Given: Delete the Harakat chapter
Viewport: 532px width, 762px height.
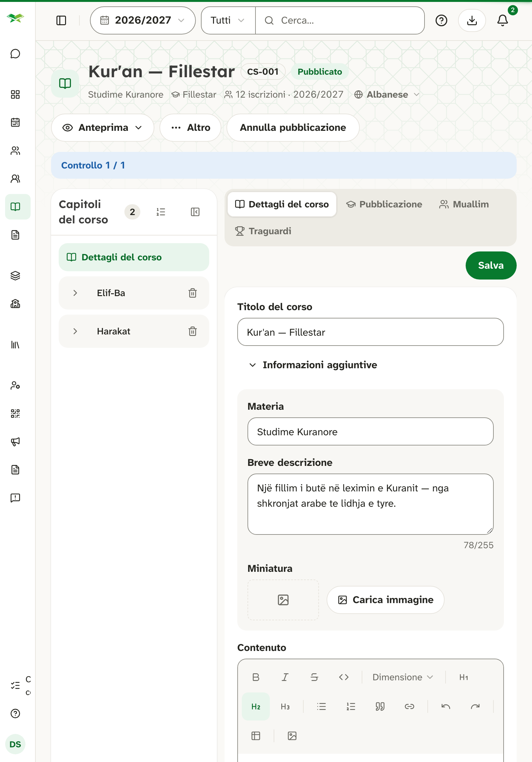Looking at the screenshot, I should pos(193,331).
